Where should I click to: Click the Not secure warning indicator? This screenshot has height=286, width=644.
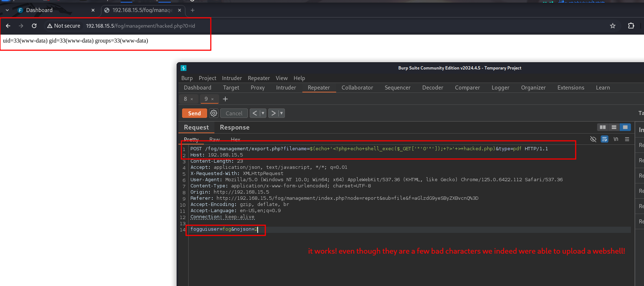tap(64, 26)
